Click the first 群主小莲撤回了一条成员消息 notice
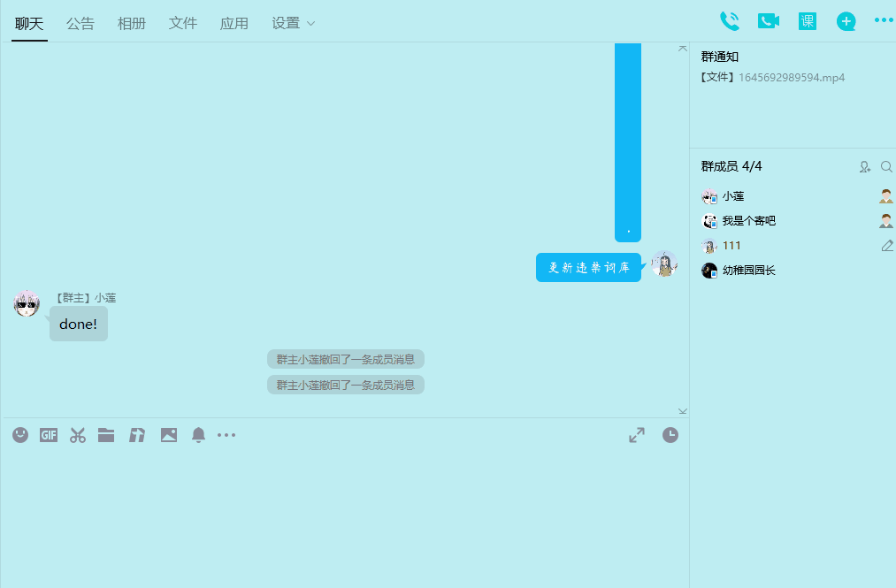 click(x=346, y=359)
